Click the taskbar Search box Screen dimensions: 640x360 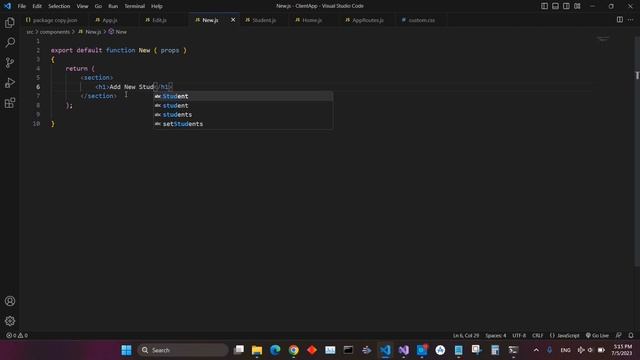click(182, 350)
